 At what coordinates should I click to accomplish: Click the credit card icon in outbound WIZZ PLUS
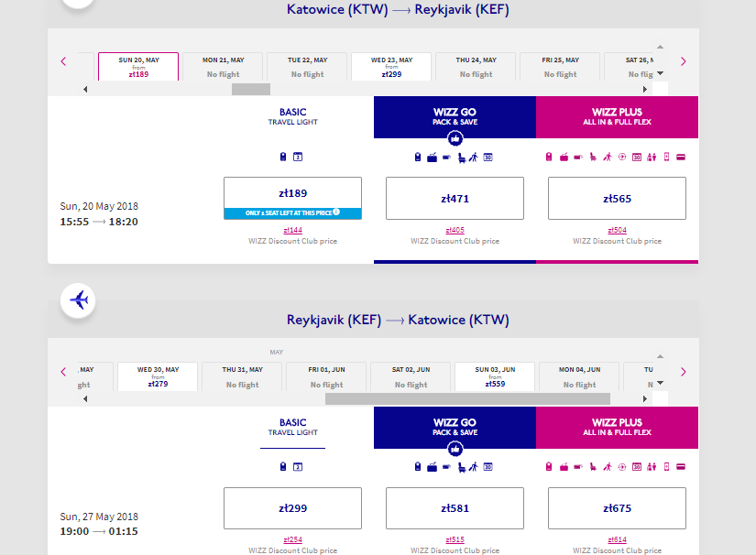(681, 157)
